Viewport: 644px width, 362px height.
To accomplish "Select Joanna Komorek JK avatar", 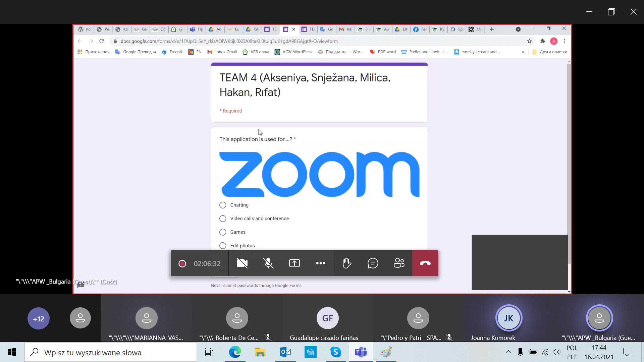I will 508,318.
